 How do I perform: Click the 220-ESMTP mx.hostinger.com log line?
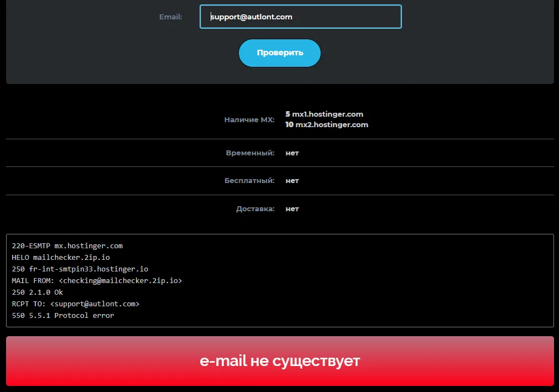67,246
